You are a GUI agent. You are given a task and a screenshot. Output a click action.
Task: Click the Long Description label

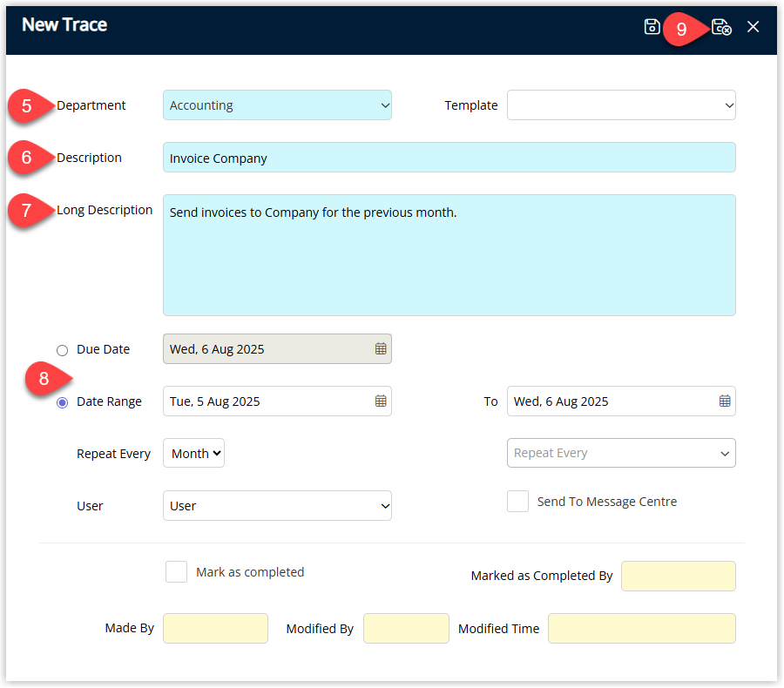[x=105, y=210]
